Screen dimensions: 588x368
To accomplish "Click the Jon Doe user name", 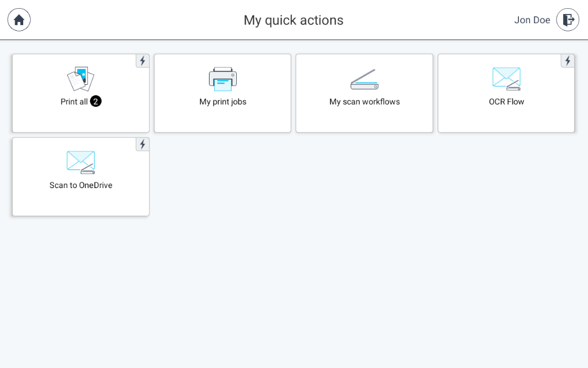I will (x=532, y=20).
